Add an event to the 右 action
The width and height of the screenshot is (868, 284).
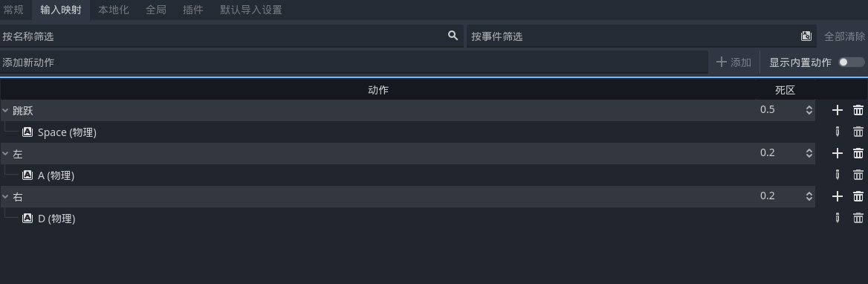[837, 196]
